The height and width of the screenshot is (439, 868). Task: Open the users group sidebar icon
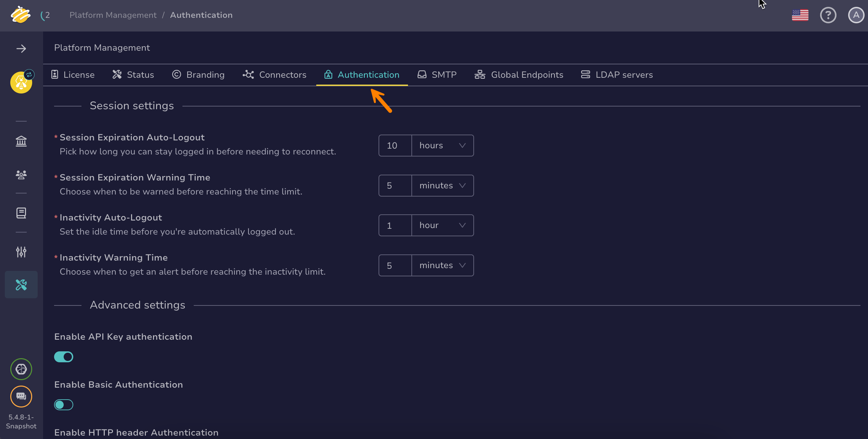[21, 175]
